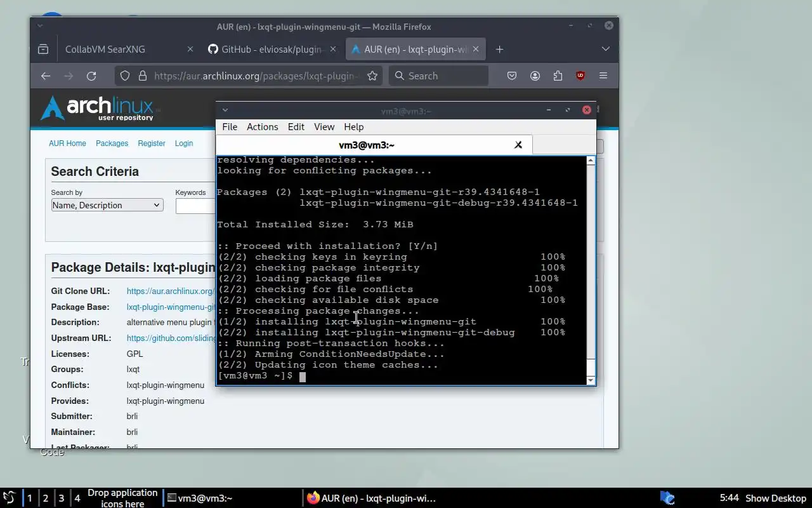The height and width of the screenshot is (508, 812).
Task: Select vm3@vm3:~ taskbar entry
Action: point(233,498)
